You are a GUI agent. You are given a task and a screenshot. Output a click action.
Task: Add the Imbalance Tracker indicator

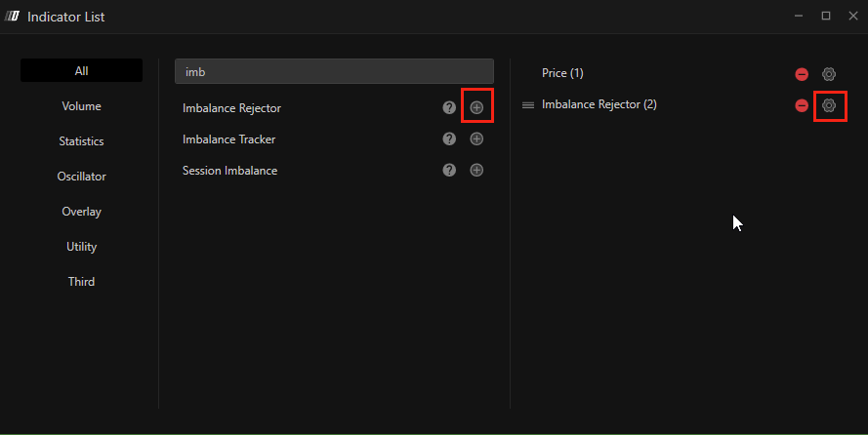point(476,138)
